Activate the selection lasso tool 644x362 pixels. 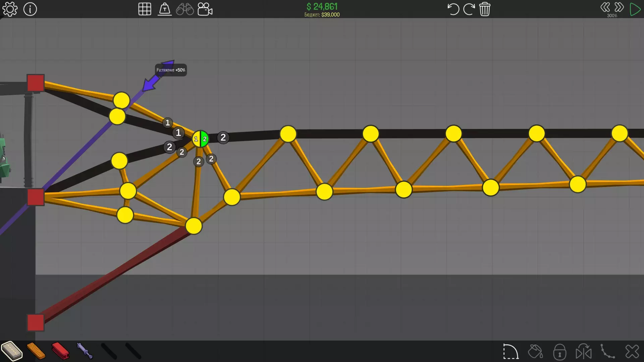(x=511, y=352)
